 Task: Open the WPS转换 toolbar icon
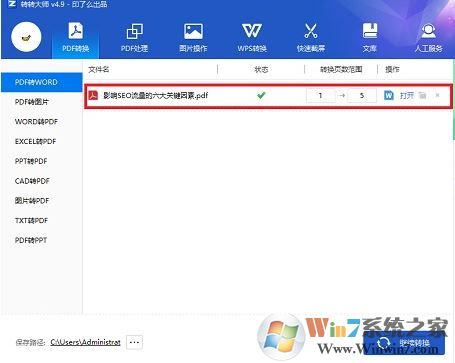pos(252,37)
